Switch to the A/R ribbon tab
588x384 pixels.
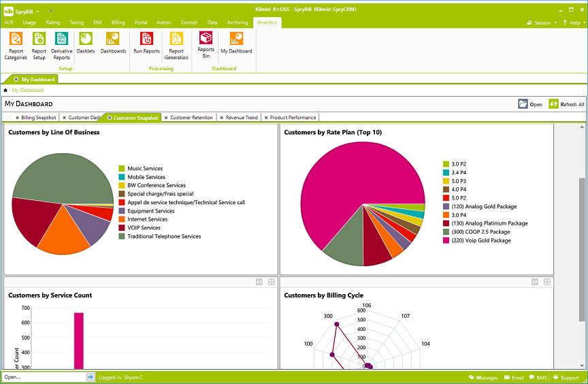pos(9,22)
